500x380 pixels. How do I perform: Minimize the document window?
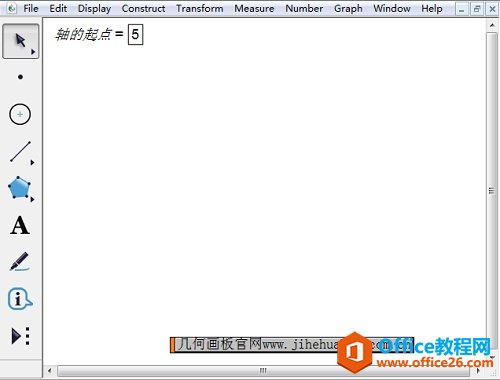point(462,9)
